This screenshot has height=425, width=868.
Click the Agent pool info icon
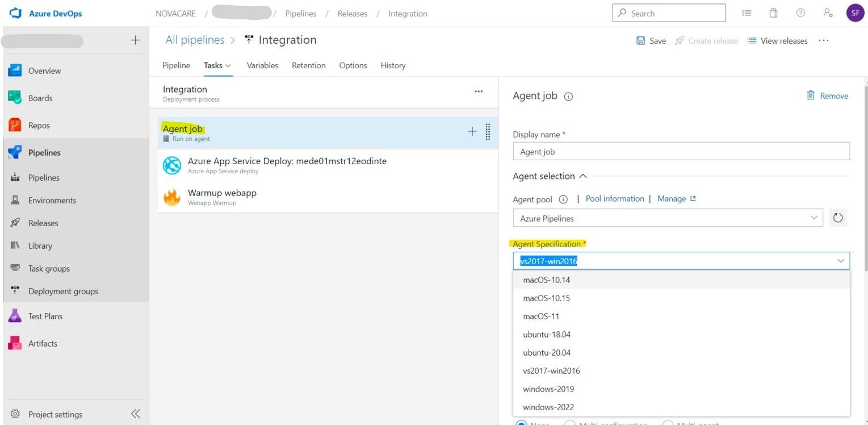coord(563,199)
